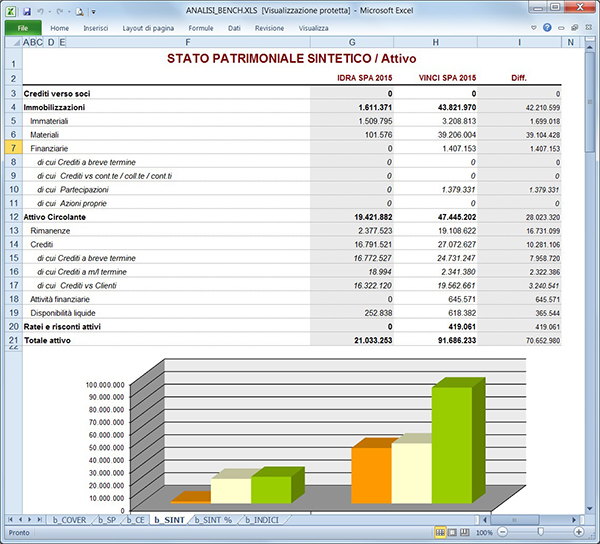
Task: Go to previous sheet with tab navigation arrow
Action: (x=20, y=520)
